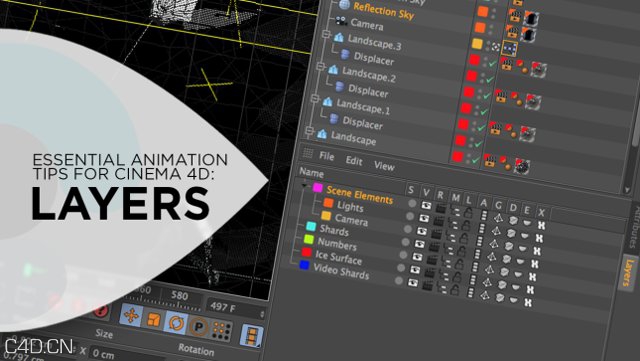The height and width of the screenshot is (361, 640).
Task: Click the stepper beside 497 F field
Action: pyautogui.click(x=262, y=314)
